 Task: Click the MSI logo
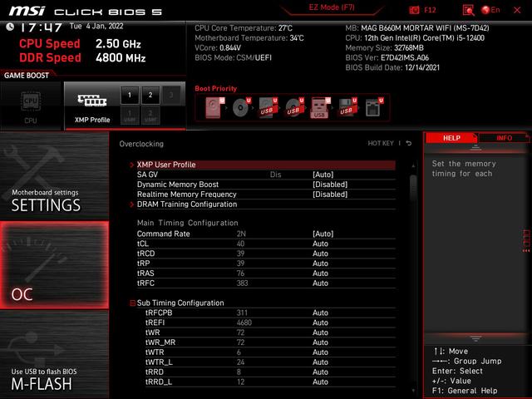point(27,11)
